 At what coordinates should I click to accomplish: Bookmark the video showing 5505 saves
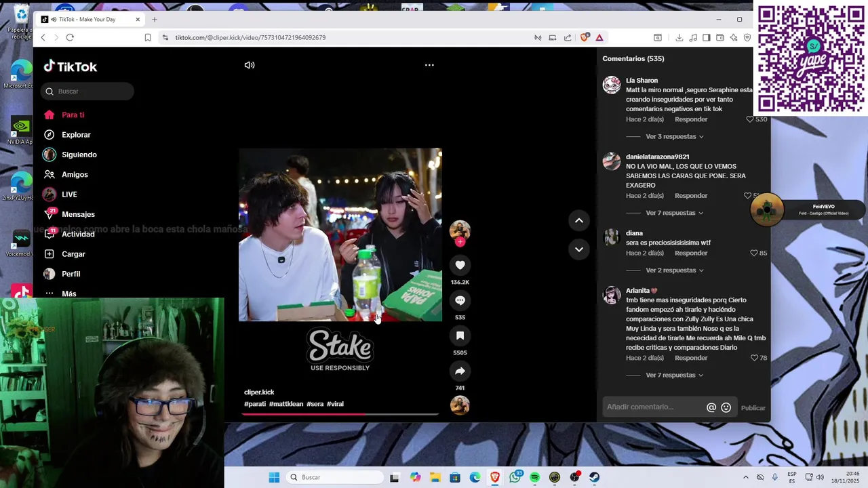[x=460, y=335]
